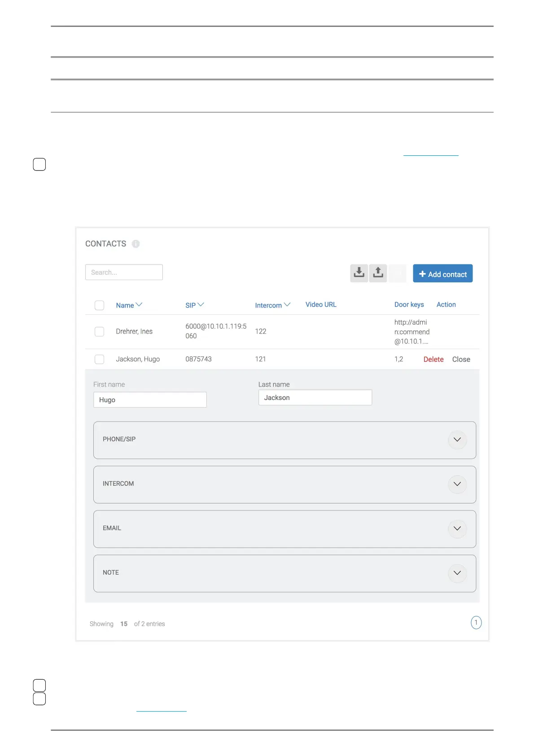
Task: Close the Jackson, Hugo edit panel
Action: [461, 359]
